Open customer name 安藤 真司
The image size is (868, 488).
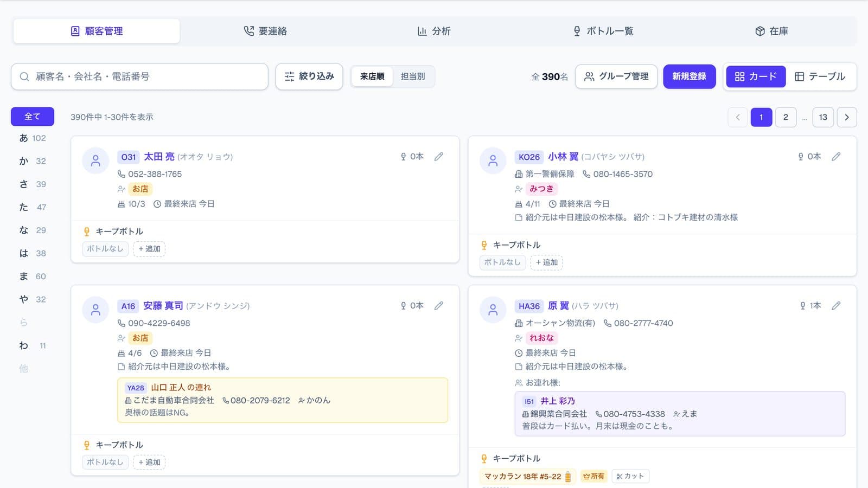pyautogui.click(x=163, y=306)
